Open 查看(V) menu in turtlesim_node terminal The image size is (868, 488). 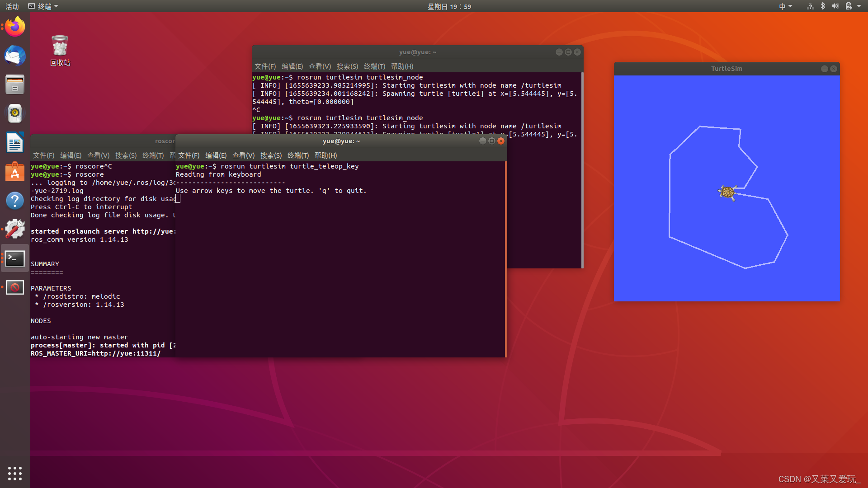point(320,66)
